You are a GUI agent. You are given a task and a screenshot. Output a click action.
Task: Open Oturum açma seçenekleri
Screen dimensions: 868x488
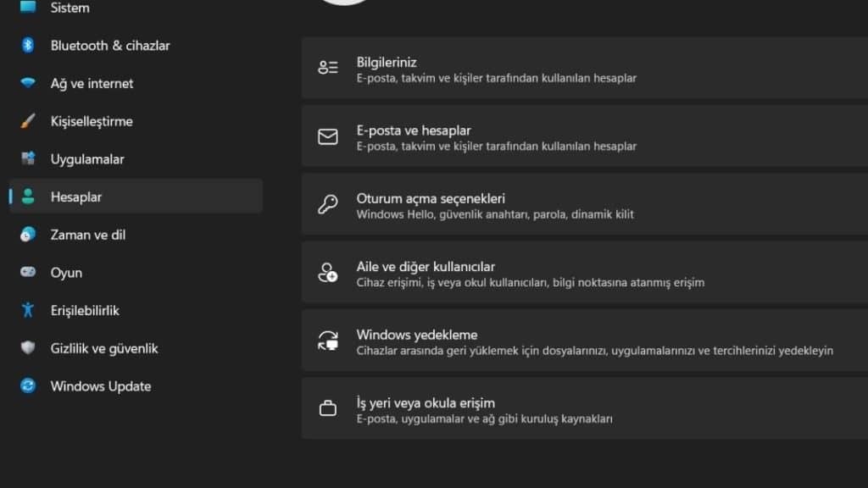(585, 204)
